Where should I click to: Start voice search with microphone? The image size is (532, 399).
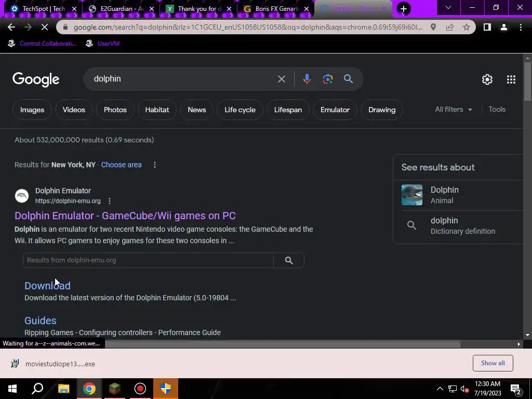click(307, 79)
